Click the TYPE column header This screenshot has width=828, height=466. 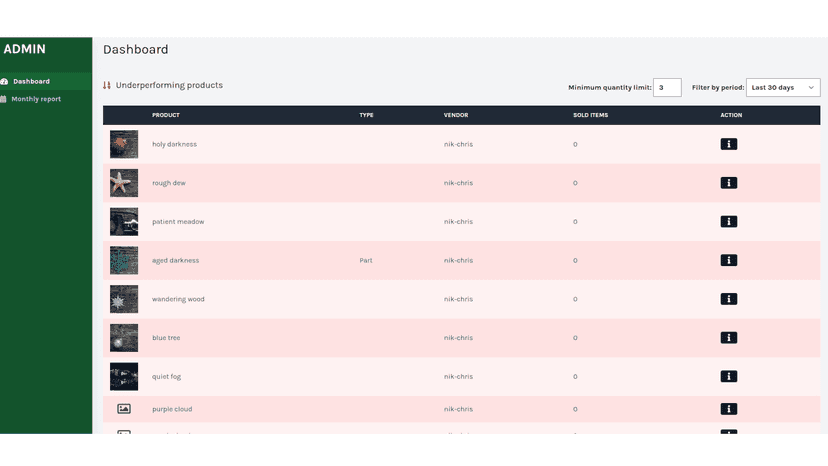pos(366,115)
